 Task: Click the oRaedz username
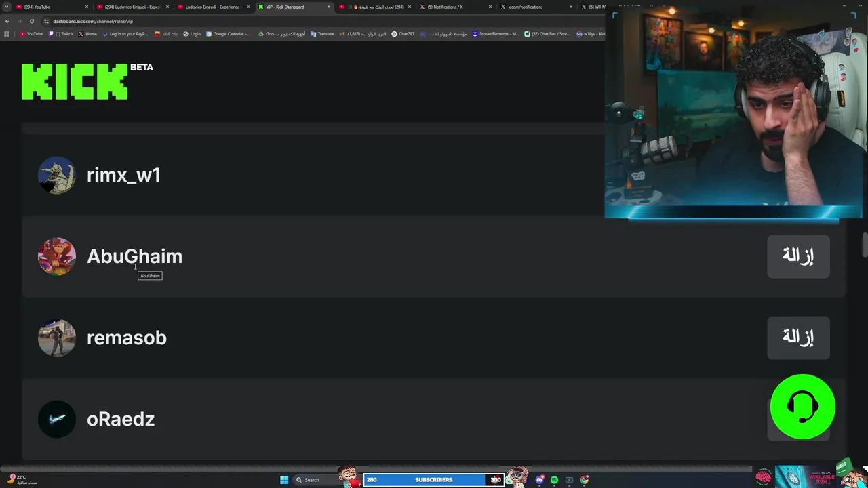[121, 419]
